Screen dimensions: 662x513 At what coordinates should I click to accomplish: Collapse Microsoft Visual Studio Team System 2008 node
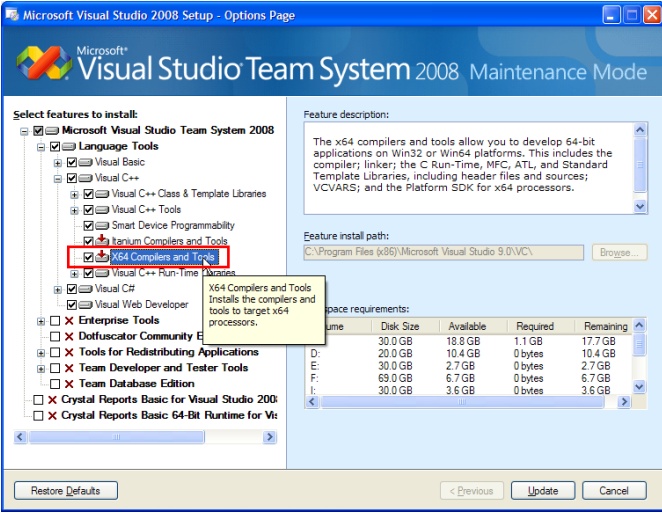click(x=24, y=131)
